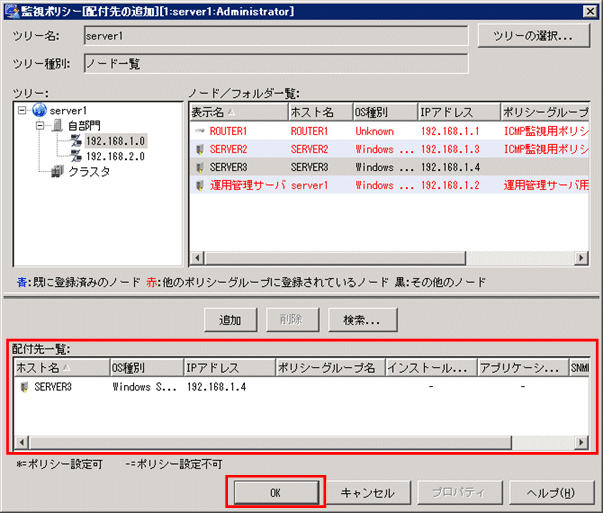Screen dimensions: 603x513
Task: Sort 配付先一覧 by ホスト名 column
Action: (x=60, y=368)
